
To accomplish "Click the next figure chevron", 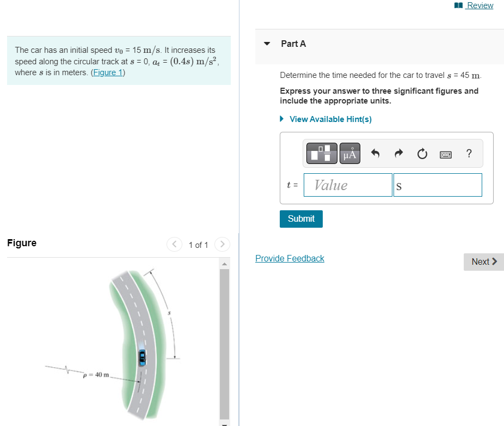I will [x=222, y=244].
